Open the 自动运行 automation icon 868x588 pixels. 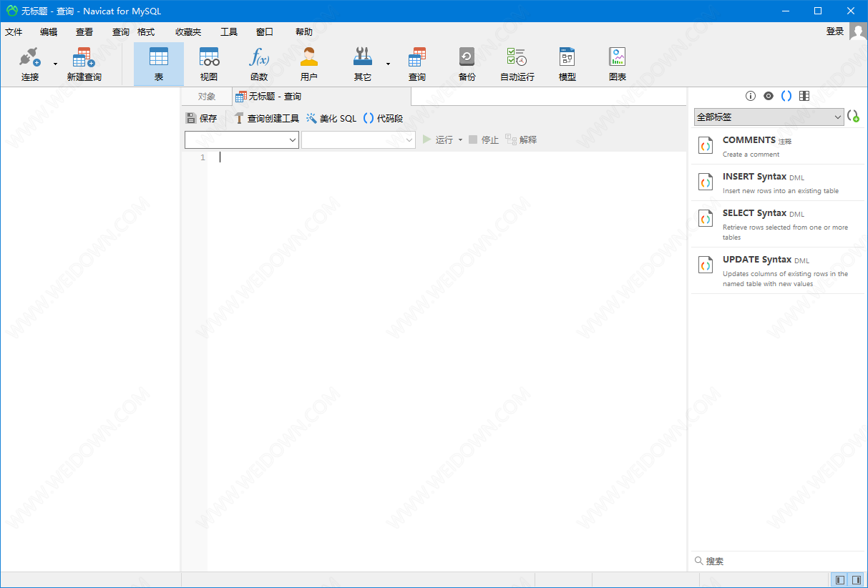517,58
